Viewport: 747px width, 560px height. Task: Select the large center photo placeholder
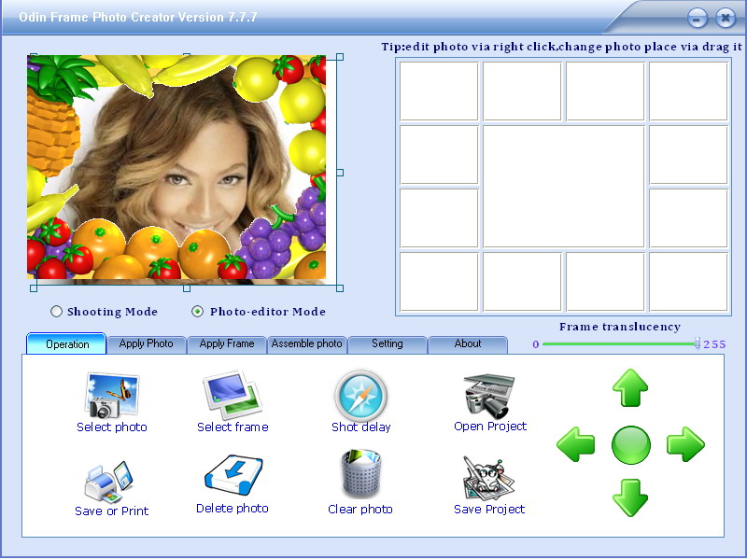coord(563,186)
